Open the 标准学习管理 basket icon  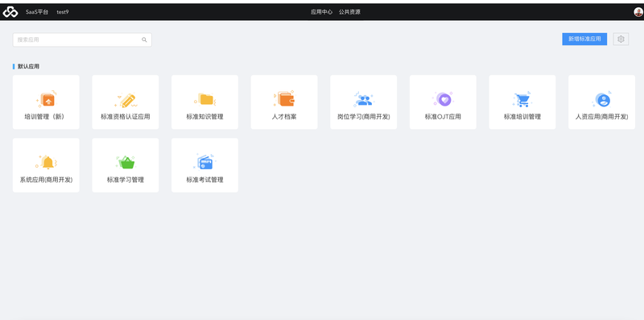[x=126, y=162]
